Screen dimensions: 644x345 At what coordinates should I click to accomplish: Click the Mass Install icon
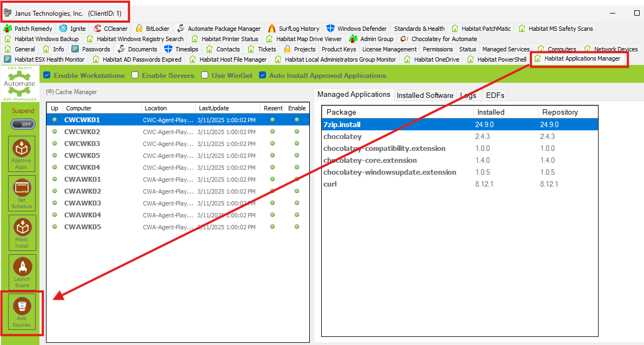tap(22, 229)
